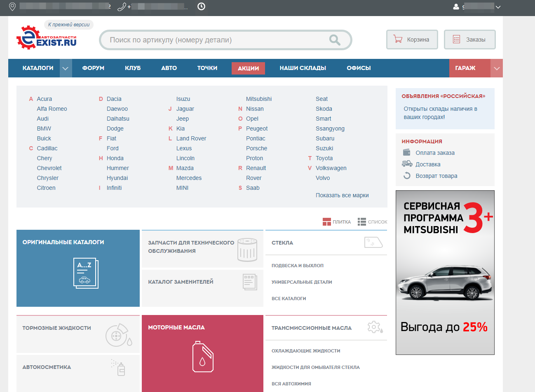Click the brake disc fluid icon
This screenshot has height=392, width=535.
coord(119,335)
